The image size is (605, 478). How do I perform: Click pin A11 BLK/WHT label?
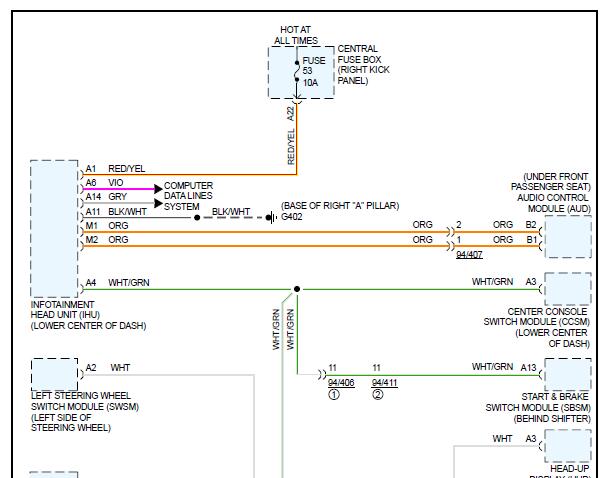coord(116,211)
